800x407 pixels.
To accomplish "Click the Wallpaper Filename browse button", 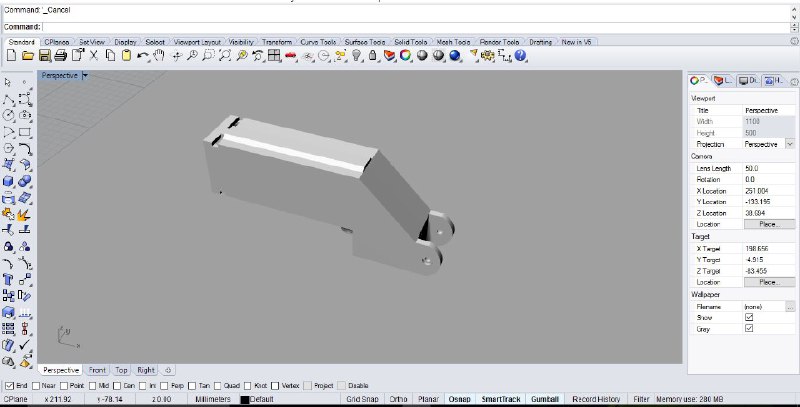I will click(x=789, y=307).
